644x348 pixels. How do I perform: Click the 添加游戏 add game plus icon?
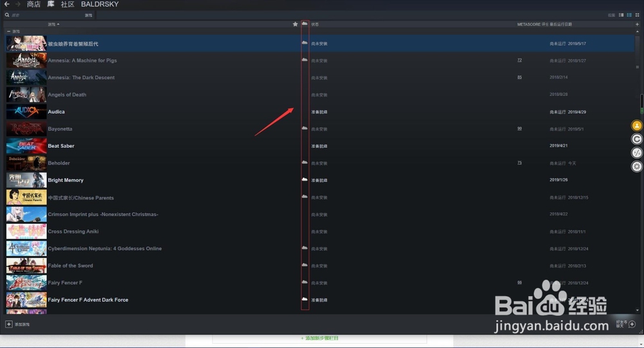click(x=8, y=324)
